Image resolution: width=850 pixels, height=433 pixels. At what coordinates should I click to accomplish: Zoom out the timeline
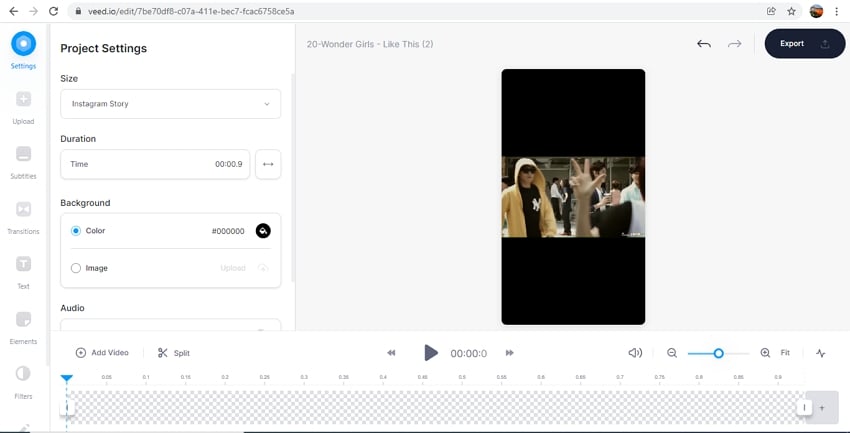(x=672, y=353)
